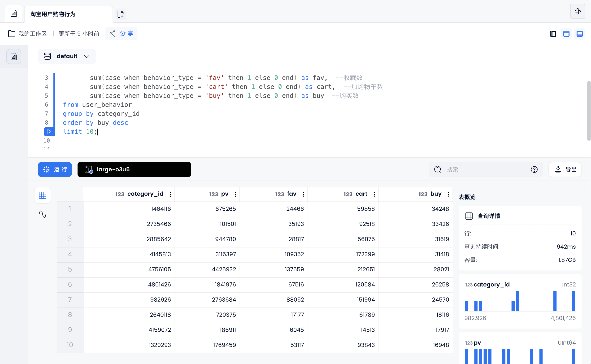Viewport: 591px width, 364px height.
Task: Click 表概览 panel heading
Action: 467,197
